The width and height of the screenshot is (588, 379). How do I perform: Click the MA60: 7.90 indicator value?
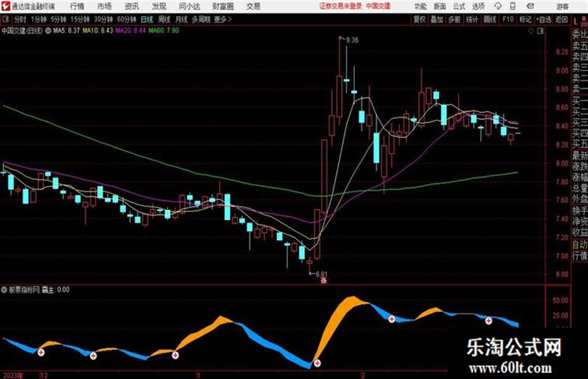[x=164, y=30]
